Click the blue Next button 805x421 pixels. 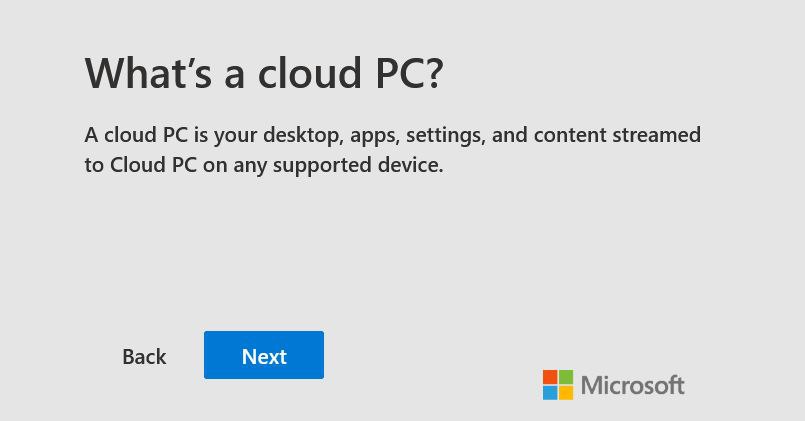click(x=264, y=356)
